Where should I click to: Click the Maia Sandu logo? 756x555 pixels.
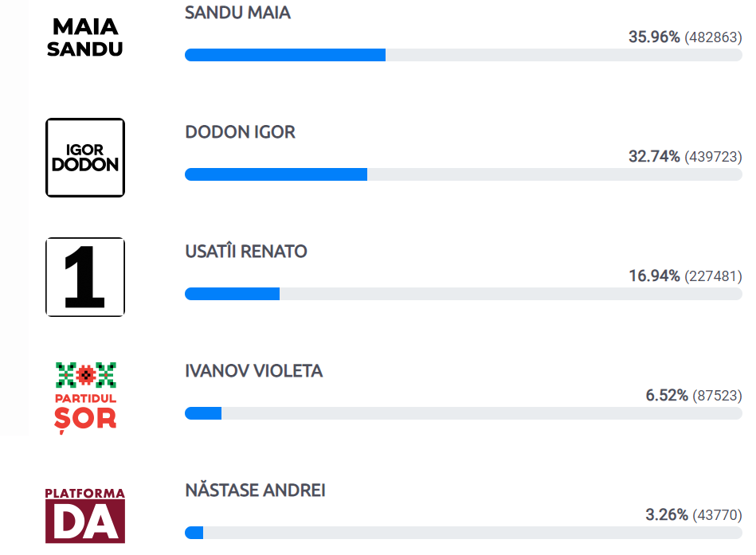pos(85,37)
